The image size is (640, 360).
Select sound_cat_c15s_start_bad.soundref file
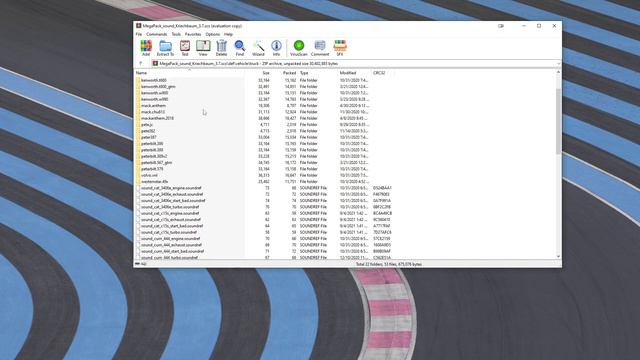tap(172, 226)
